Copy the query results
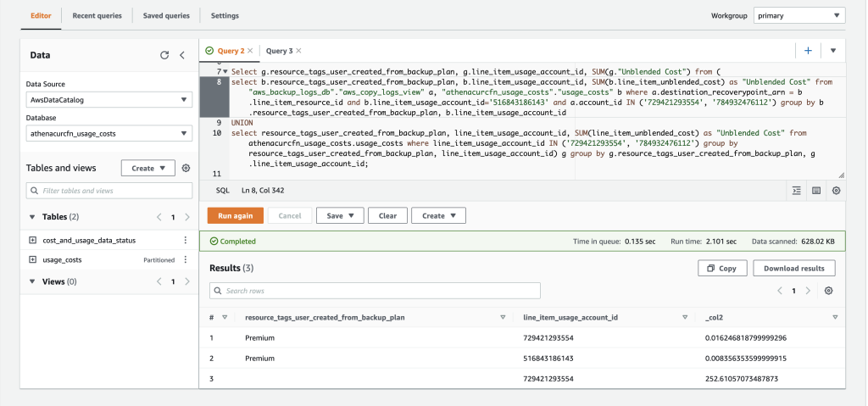This screenshot has height=406, width=868. (722, 268)
